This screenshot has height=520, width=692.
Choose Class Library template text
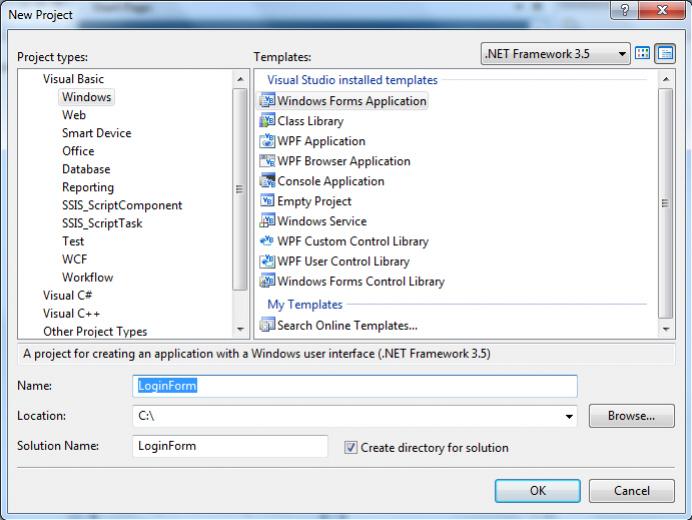pos(310,121)
